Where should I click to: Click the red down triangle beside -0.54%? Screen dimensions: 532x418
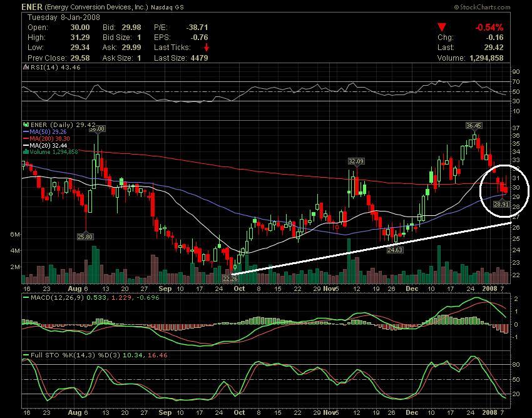pos(441,27)
